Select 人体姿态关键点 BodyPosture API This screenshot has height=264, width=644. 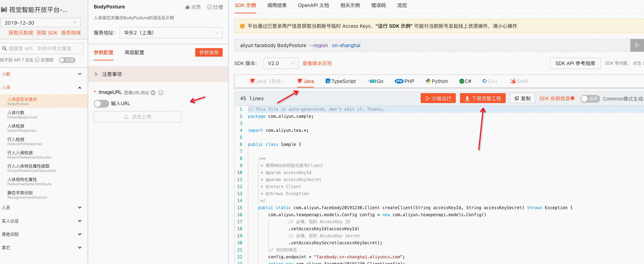(44, 101)
